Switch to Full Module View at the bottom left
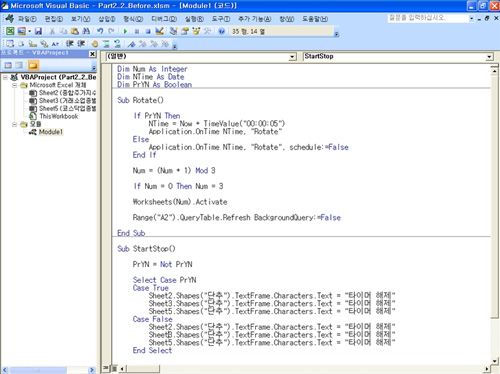 pos(114,368)
